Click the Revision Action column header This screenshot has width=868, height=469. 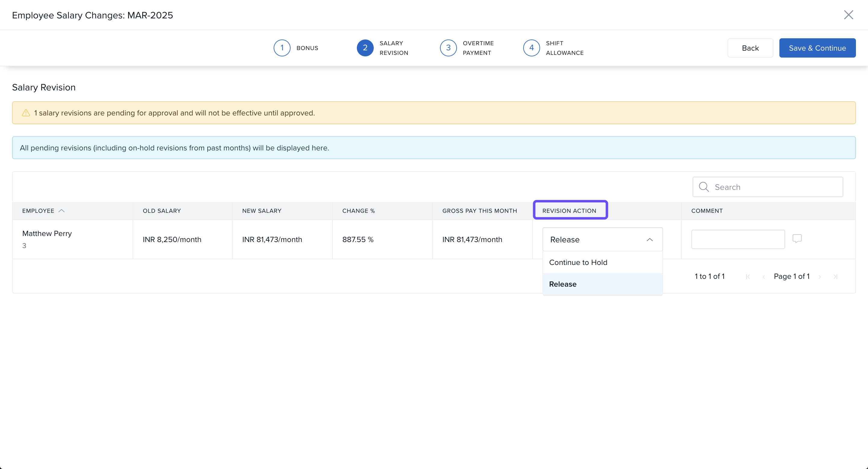[x=569, y=211]
